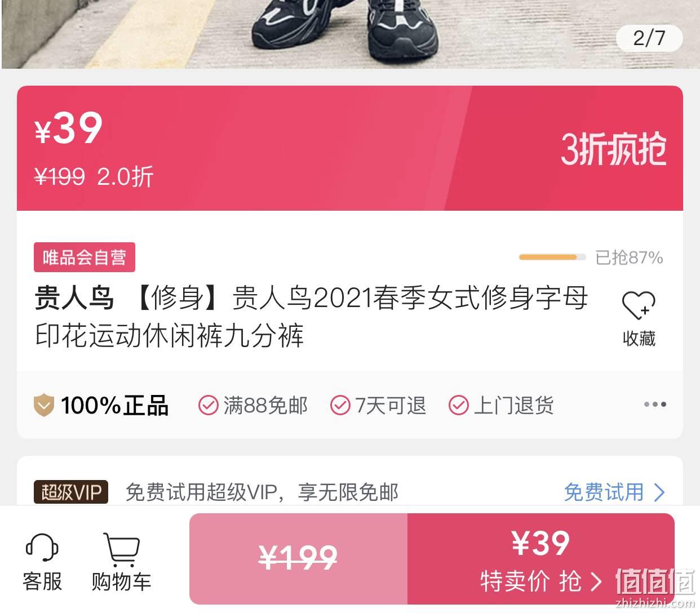Tap the 7天可退 check item
This screenshot has width=700, height=613.
378,405
